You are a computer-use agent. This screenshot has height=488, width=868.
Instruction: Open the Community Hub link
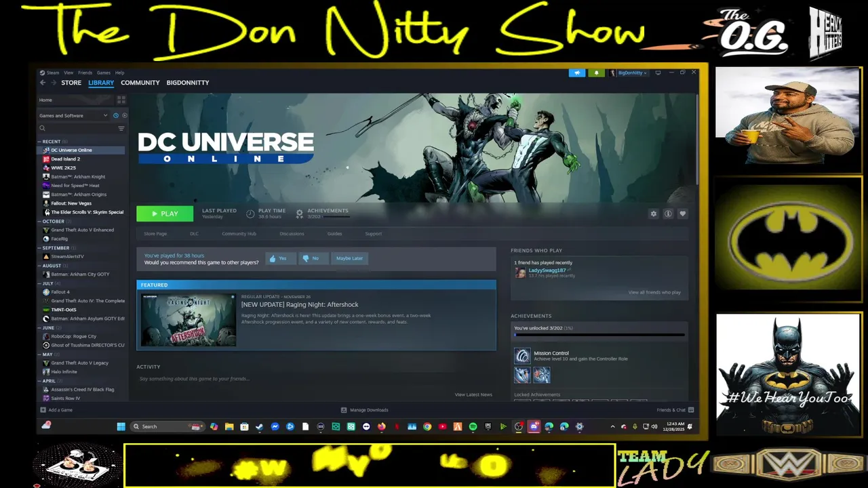point(239,234)
